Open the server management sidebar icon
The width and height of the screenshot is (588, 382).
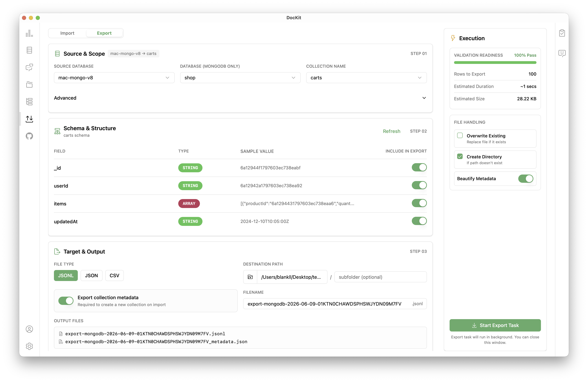tap(29, 102)
